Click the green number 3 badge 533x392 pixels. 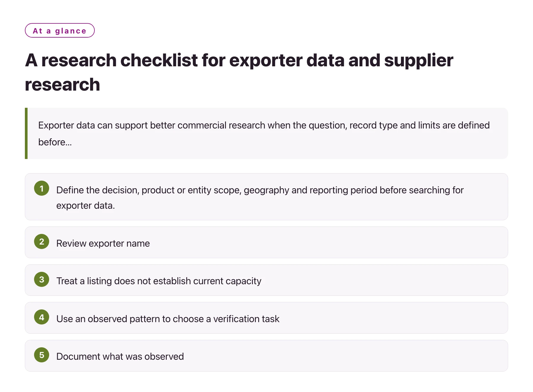coord(41,279)
